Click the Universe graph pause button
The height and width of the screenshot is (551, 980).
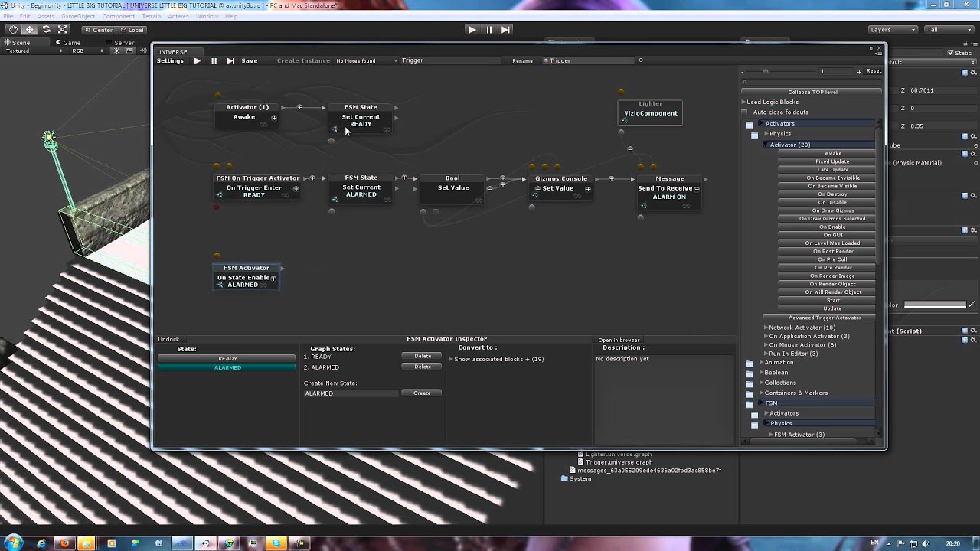[214, 61]
